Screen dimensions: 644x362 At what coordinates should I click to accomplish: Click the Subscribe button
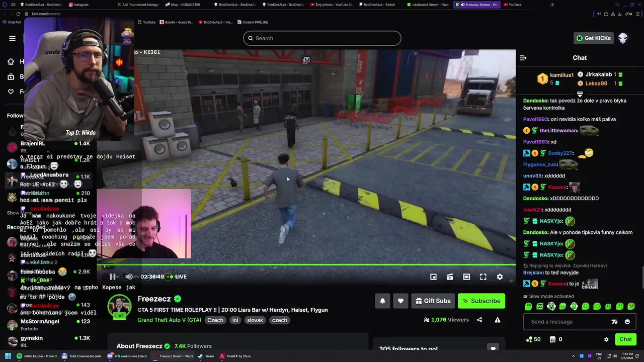pos(481,301)
